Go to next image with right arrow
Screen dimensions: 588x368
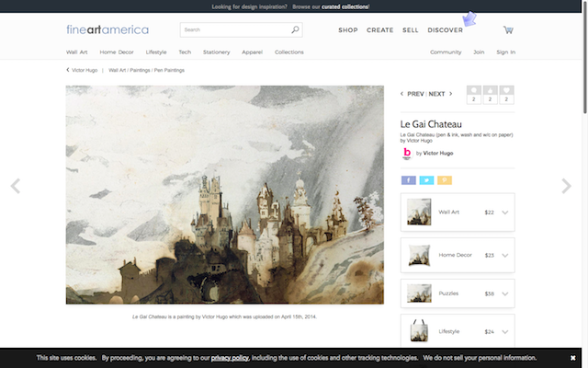(x=566, y=186)
